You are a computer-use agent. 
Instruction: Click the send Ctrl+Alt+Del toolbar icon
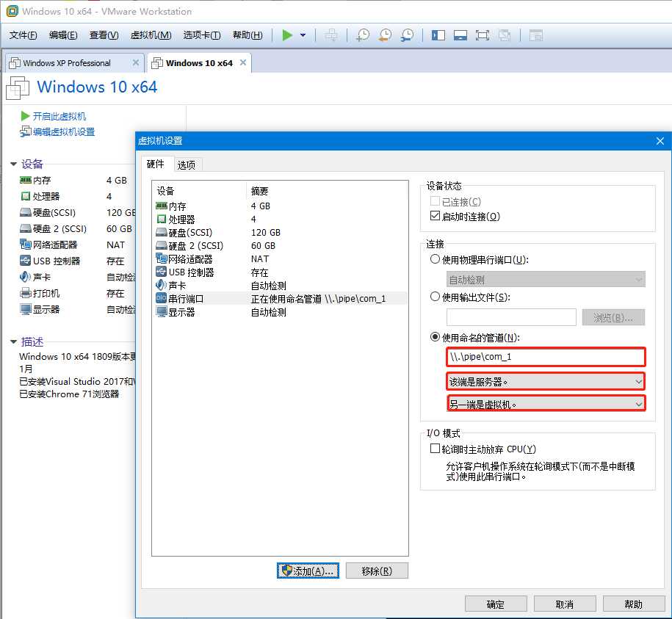[330, 35]
